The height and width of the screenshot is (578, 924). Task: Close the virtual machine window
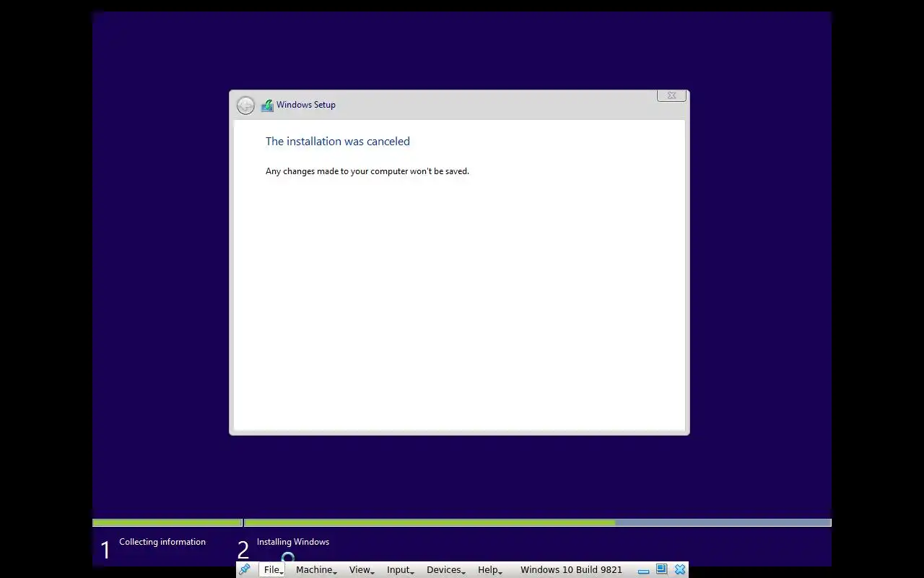pyautogui.click(x=680, y=569)
